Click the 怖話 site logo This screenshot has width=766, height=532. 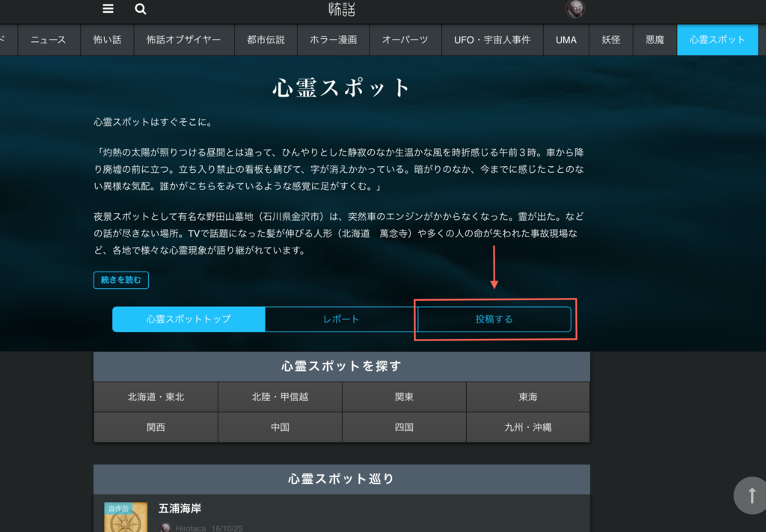pyautogui.click(x=340, y=10)
